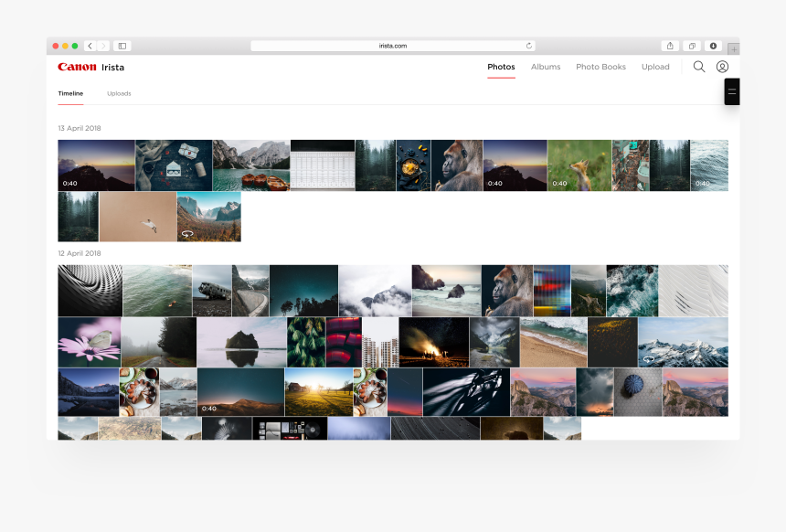Go back using the browser back arrow
The width and height of the screenshot is (786, 532).
pyautogui.click(x=89, y=45)
